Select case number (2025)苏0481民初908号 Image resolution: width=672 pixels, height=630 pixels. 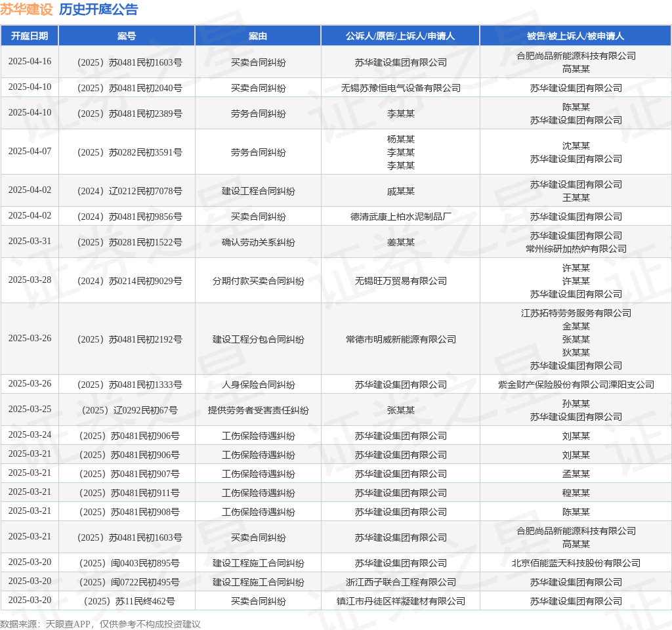click(129, 512)
